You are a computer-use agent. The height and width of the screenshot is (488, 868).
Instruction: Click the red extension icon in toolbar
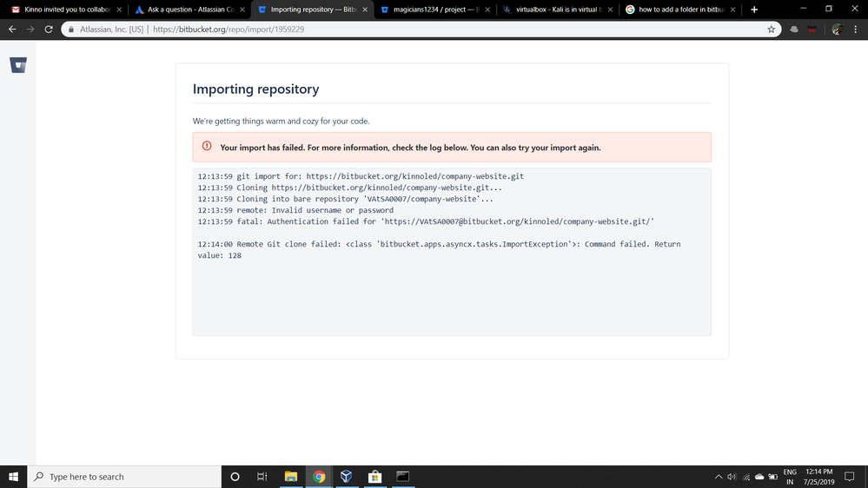tap(812, 30)
